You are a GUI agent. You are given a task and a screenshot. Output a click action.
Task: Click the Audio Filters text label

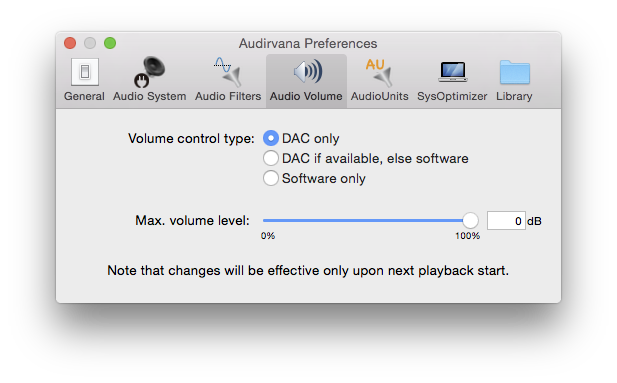(x=228, y=96)
